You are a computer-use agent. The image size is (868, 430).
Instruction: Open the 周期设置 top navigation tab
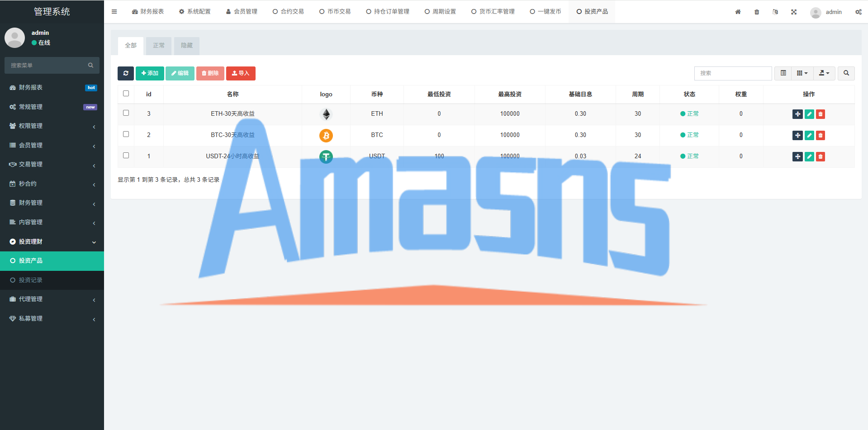pos(440,12)
